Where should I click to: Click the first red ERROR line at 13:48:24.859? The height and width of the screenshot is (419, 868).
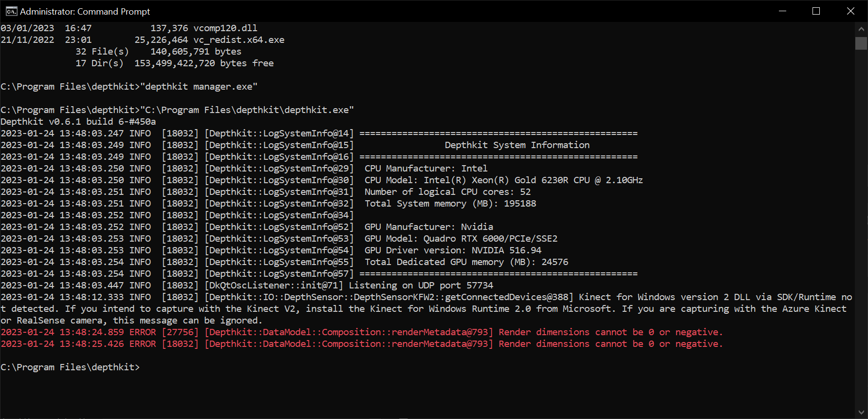361,332
